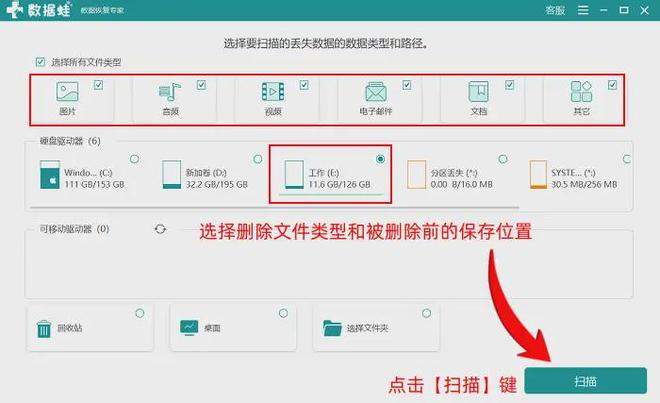Select the Windows (C:) drive radio button

pos(134,159)
